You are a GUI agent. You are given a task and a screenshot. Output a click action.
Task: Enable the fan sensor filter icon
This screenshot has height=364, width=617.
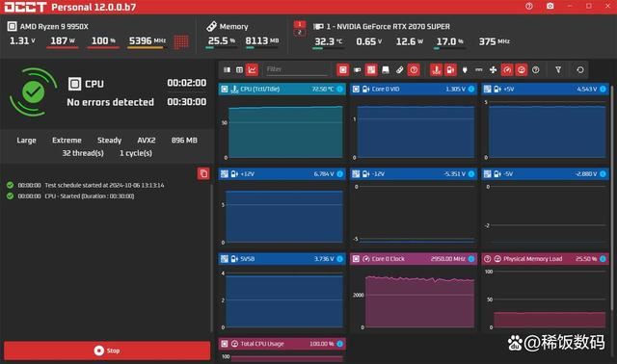(493, 70)
